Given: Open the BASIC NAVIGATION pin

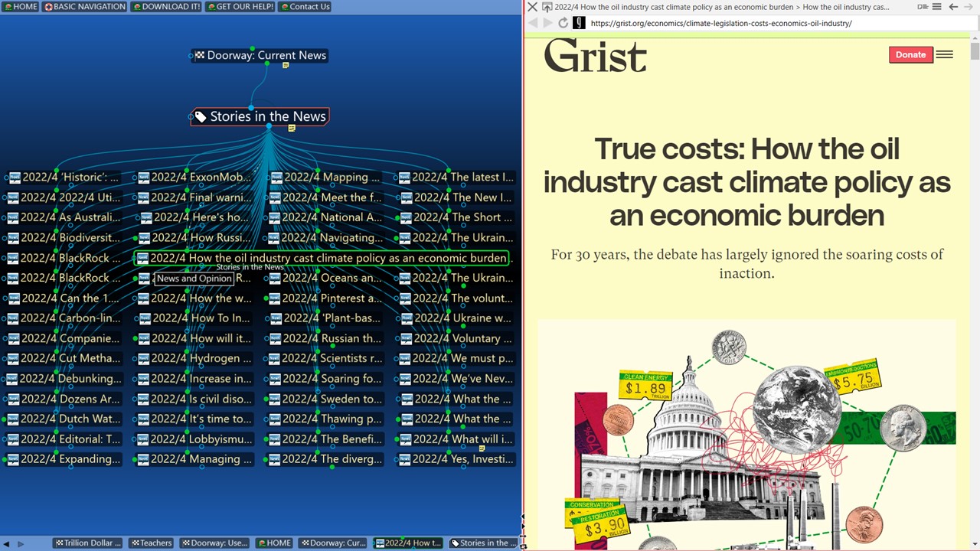Looking at the screenshot, I should tap(85, 7).
